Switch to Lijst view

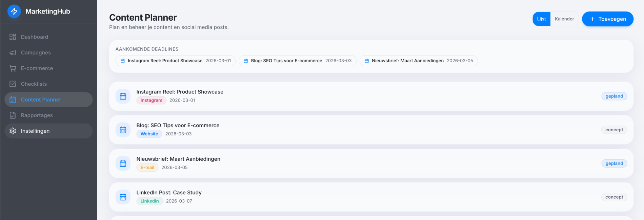(x=541, y=19)
